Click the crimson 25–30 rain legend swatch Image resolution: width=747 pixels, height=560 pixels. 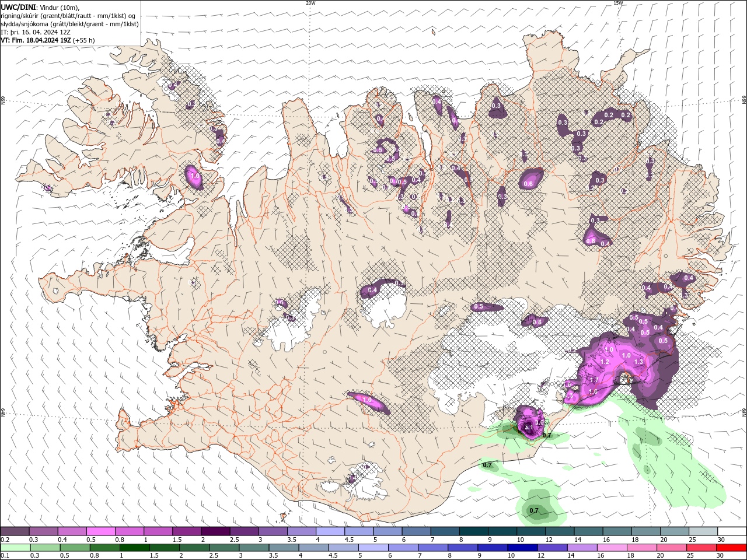coord(703,548)
